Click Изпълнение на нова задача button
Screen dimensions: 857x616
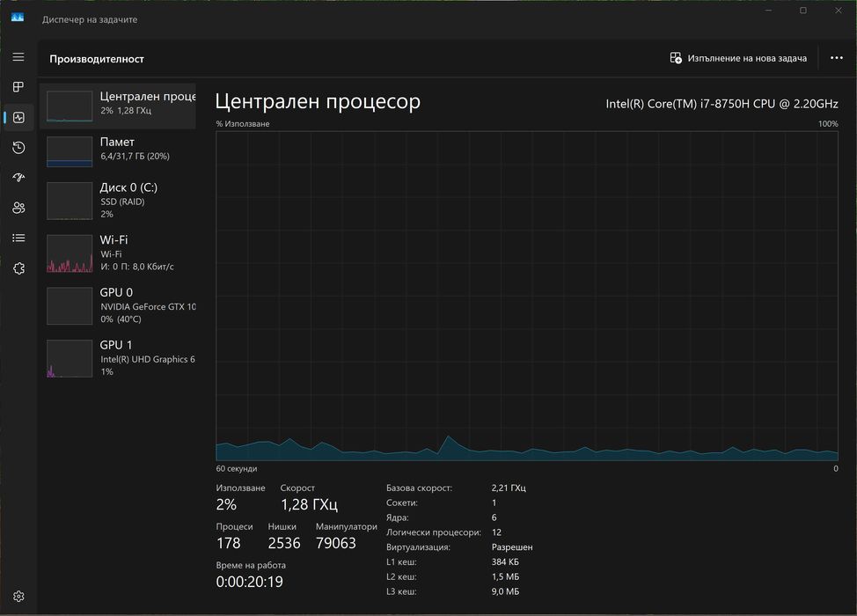click(738, 58)
